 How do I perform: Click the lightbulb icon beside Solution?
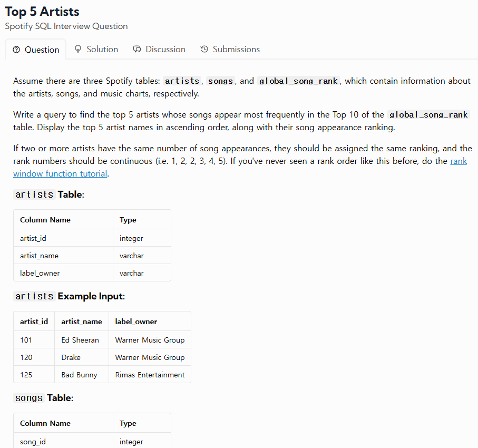78,49
